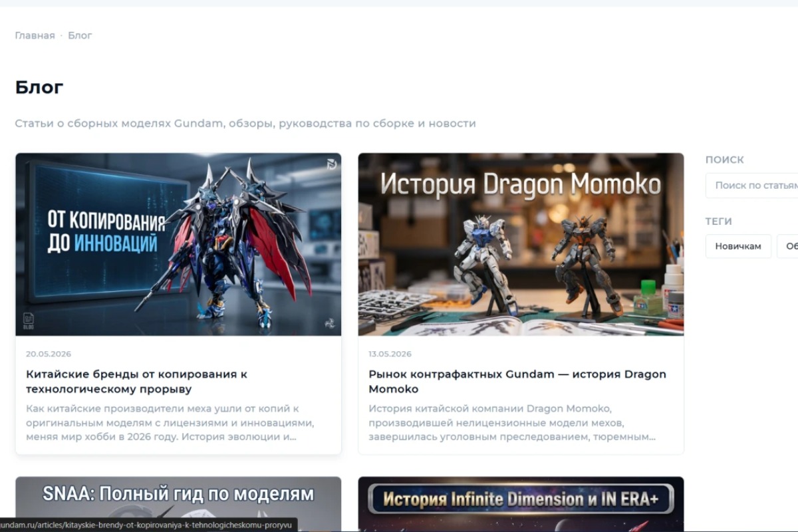Click subtitle 'Статьи о сборных моделях Gundam...'
This screenshot has height=532, width=798.
pyautogui.click(x=245, y=124)
